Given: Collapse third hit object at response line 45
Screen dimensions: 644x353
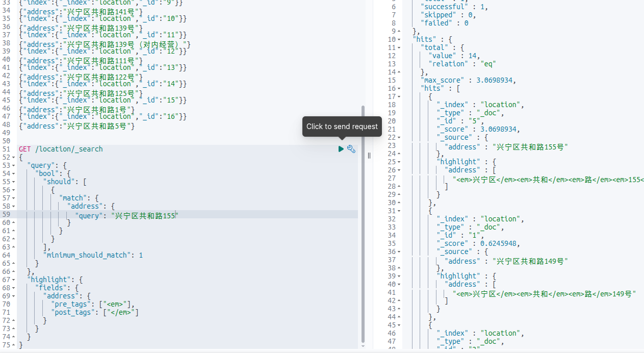Looking at the screenshot, I should 399,325.
